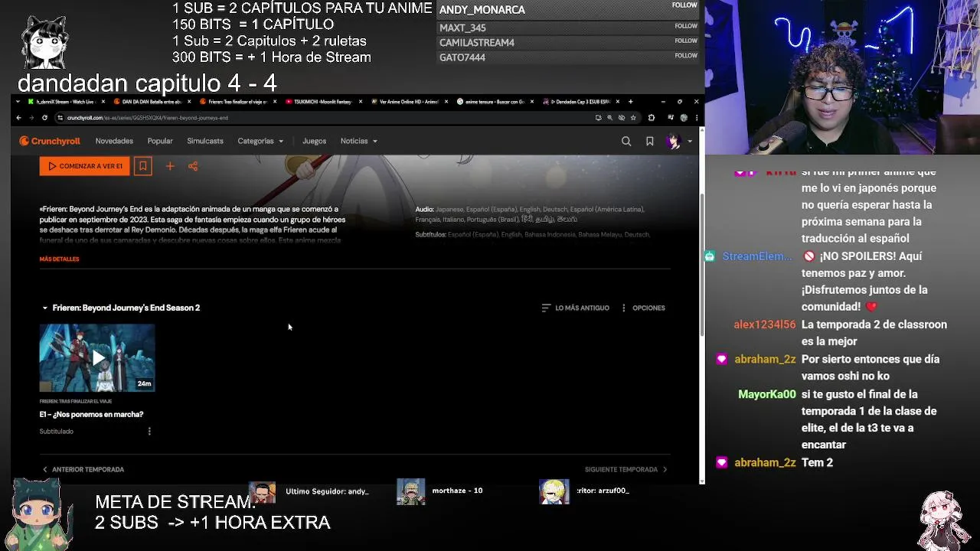Open the Opciones menu
This screenshot has height=551, width=980.
point(642,308)
